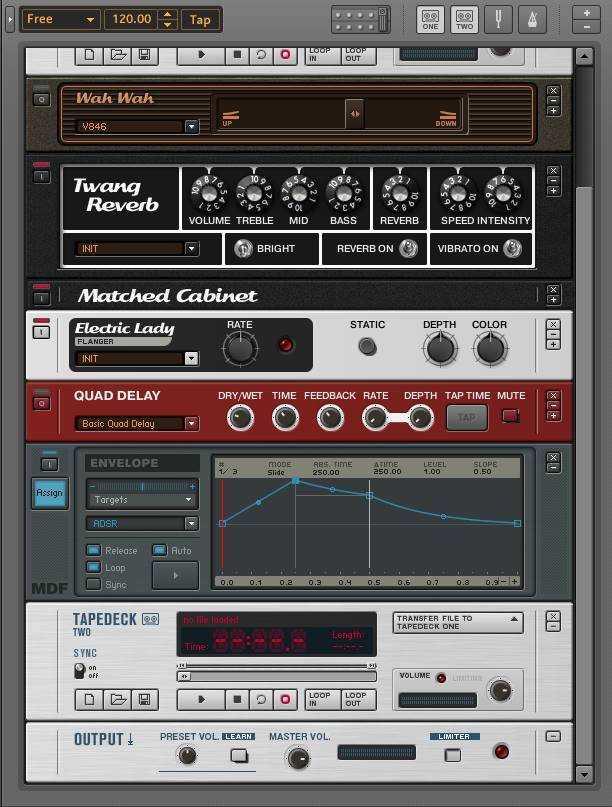Toggle the Quad Delay MUTE button

pyautogui.click(x=511, y=415)
